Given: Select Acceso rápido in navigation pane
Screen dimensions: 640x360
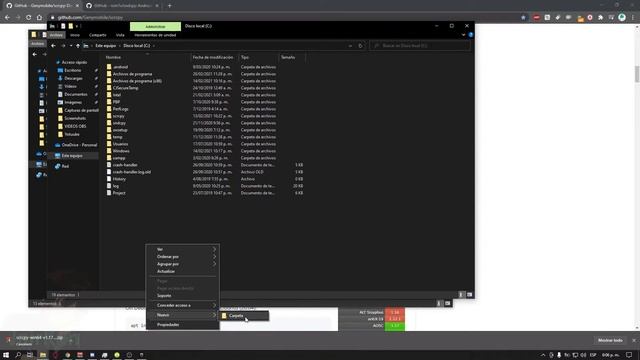Looking at the screenshot, I should (74, 62).
